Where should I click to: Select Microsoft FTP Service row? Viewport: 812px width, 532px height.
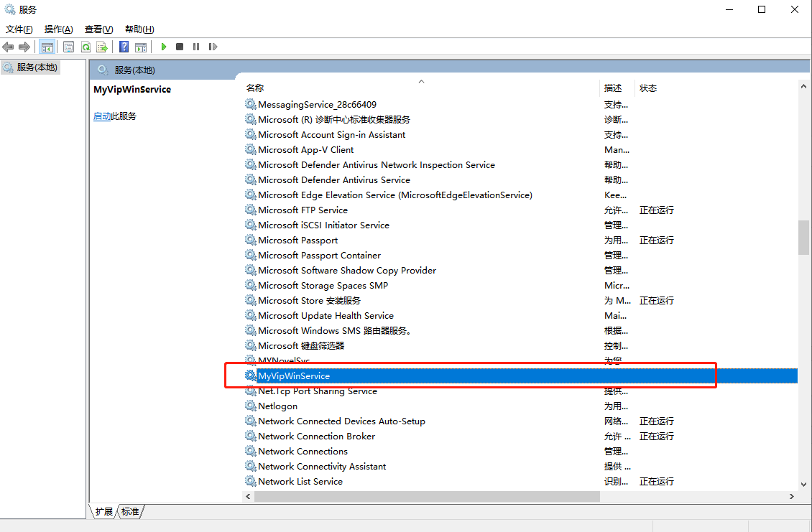[520, 210]
